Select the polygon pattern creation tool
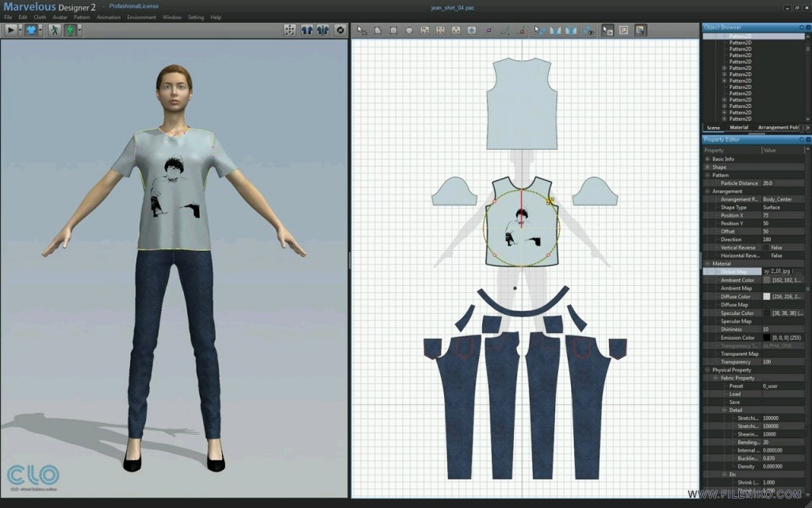Viewport: 812px width, 508px height. click(378, 31)
